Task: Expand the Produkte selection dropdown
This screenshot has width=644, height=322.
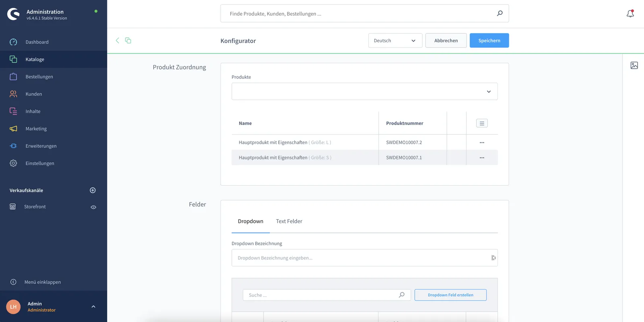Action: [x=365, y=91]
